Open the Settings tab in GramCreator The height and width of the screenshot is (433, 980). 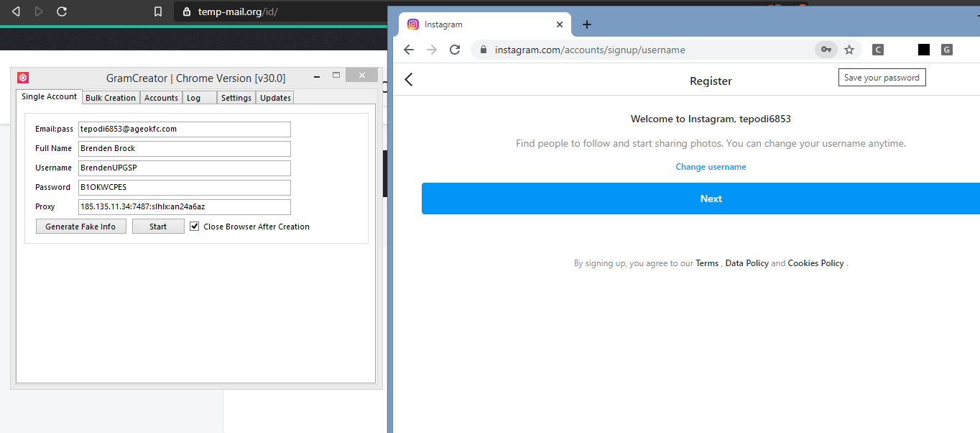click(236, 98)
